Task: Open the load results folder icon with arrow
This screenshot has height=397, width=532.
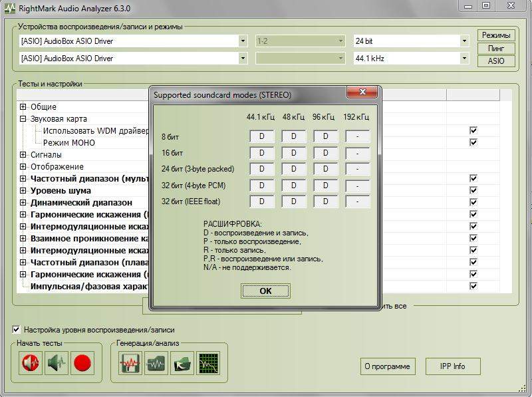Action: point(182,364)
